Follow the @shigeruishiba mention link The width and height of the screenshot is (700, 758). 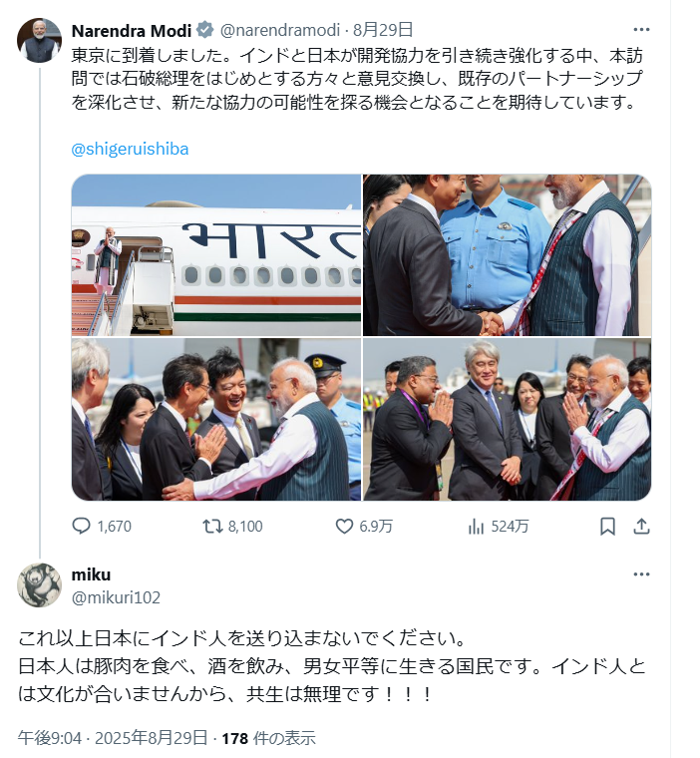(x=130, y=149)
